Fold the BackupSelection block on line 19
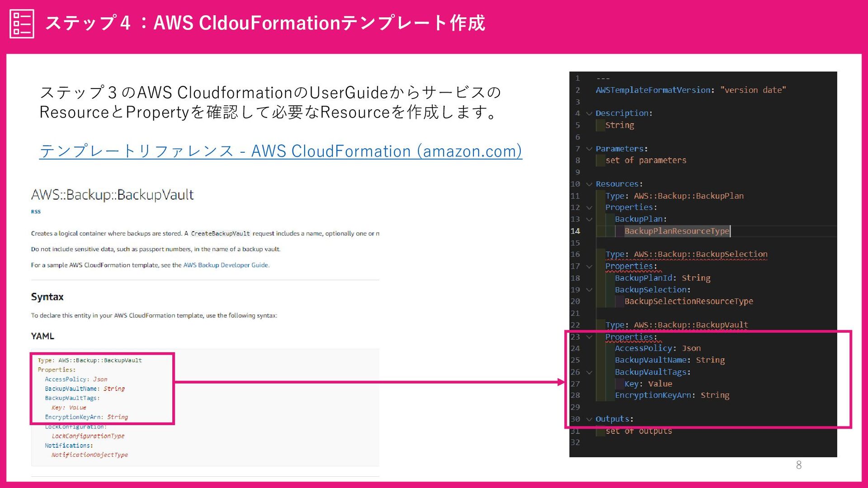The height and width of the screenshot is (488, 868). pyautogui.click(x=589, y=290)
